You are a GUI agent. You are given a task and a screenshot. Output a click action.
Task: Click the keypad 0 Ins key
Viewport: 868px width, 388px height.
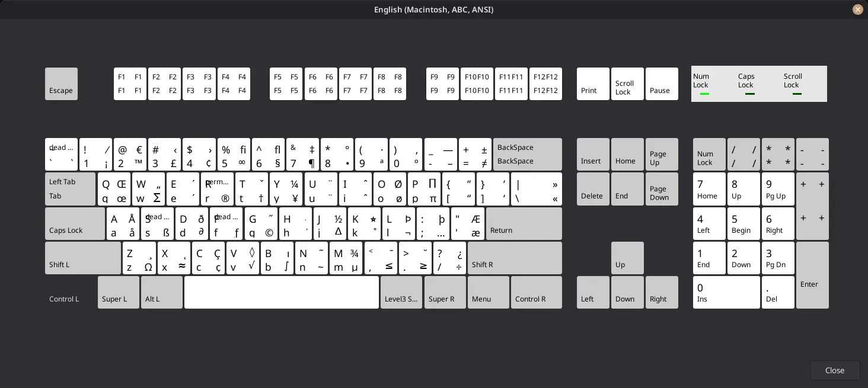point(726,292)
